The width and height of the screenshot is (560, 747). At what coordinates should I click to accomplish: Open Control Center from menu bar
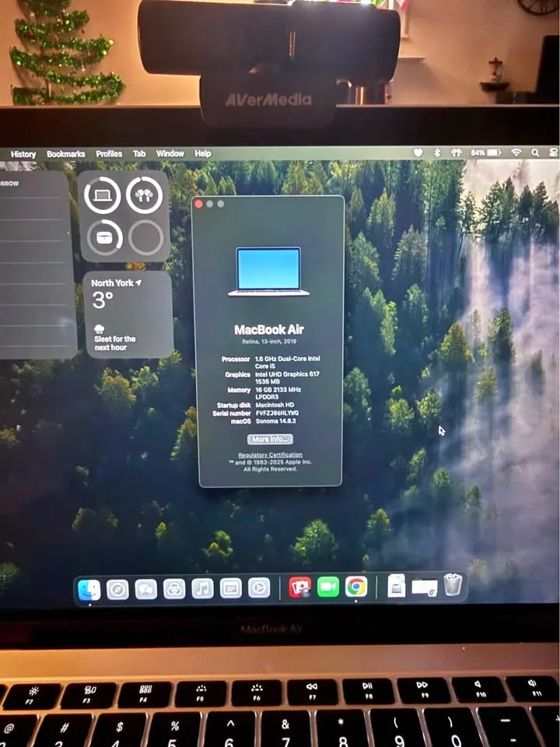[x=553, y=152]
